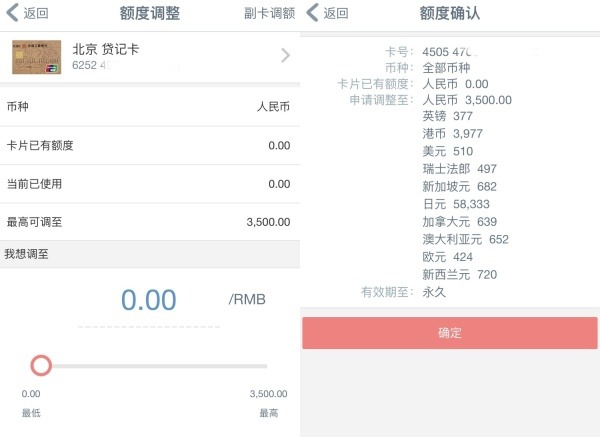Image resolution: width=600 pixels, height=437 pixels.
Task: Select the 卡片已有额度 row
Action: tap(150, 145)
